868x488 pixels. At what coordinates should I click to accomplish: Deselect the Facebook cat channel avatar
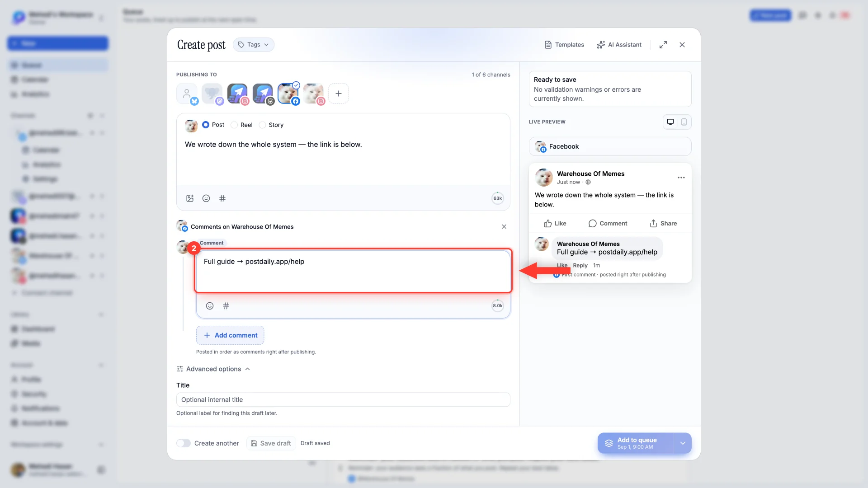pos(288,94)
